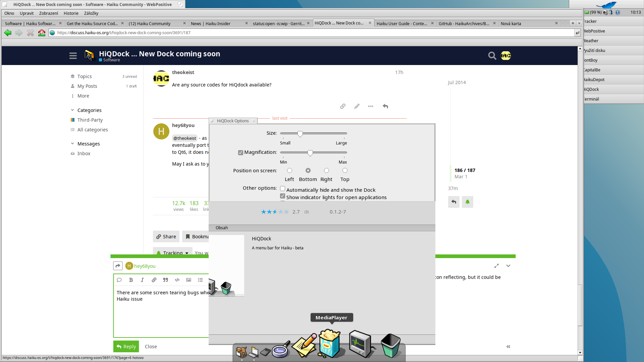Open the Tracking notification dropdown

(173, 253)
